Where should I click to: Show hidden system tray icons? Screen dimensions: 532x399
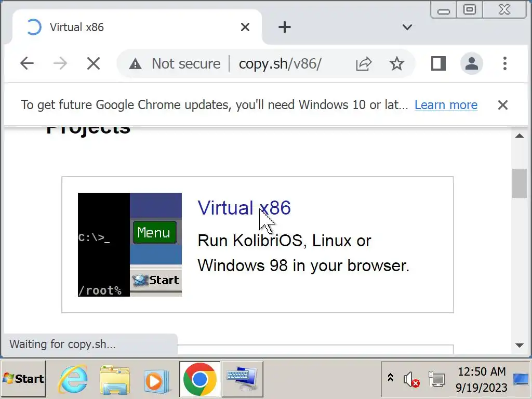tap(390, 378)
